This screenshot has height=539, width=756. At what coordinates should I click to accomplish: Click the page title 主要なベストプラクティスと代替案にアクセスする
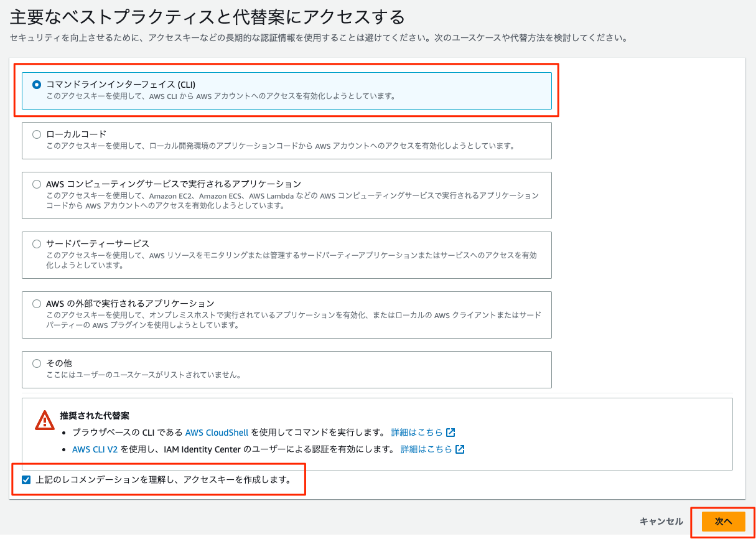coord(207,17)
